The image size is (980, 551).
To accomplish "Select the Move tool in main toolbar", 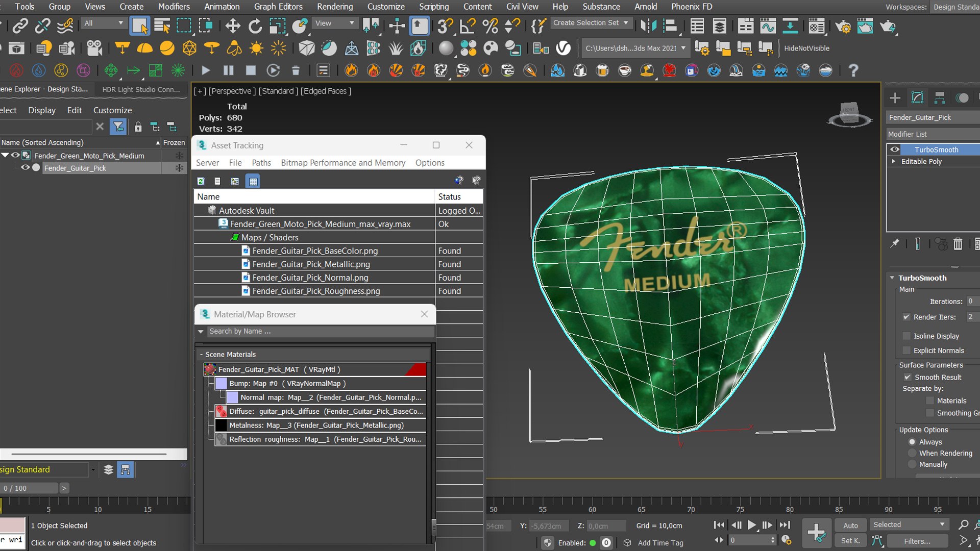I will 233,26.
